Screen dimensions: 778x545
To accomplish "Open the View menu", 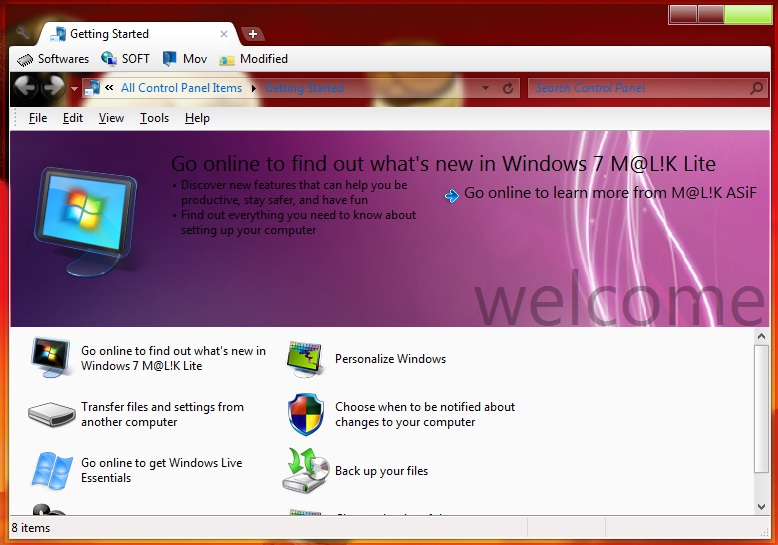I will coord(111,118).
